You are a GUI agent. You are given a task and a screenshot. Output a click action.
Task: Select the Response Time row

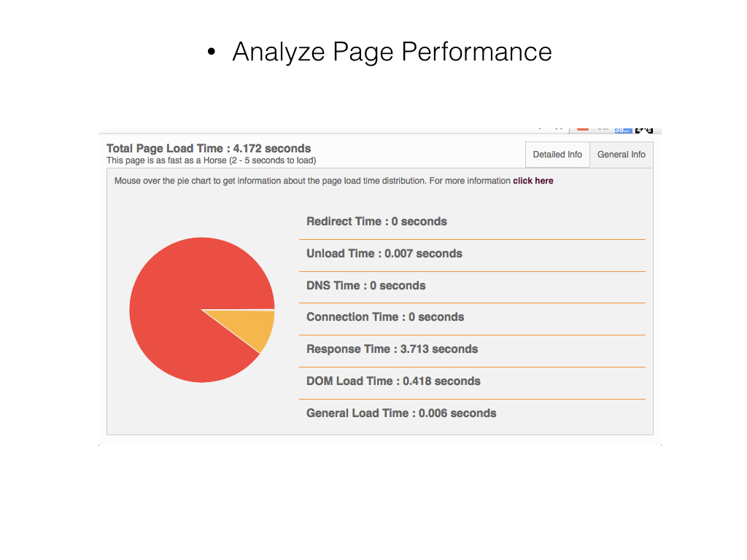point(472,349)
